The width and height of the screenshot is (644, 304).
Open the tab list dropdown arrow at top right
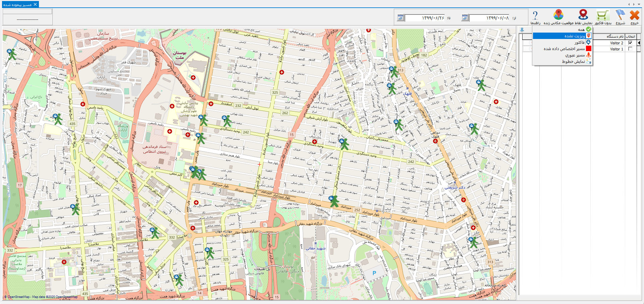(638, 4)
